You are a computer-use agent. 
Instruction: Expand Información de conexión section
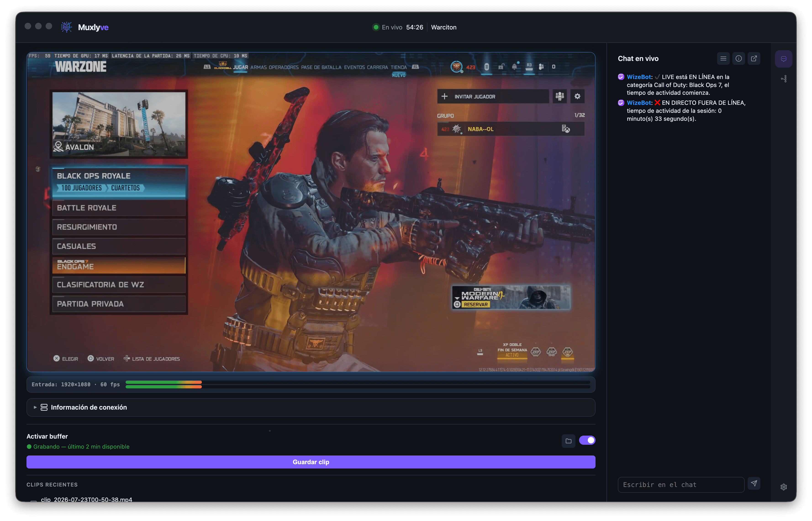coord(311,407)
